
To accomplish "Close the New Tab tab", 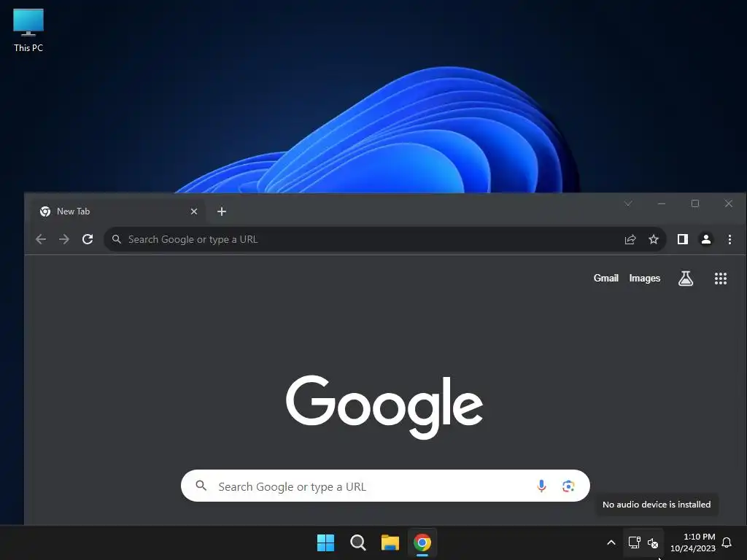I will click(194, 211).
